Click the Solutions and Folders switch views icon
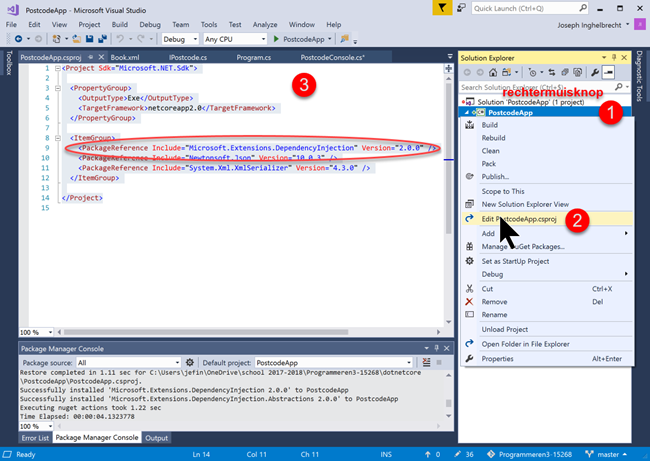 506,73
